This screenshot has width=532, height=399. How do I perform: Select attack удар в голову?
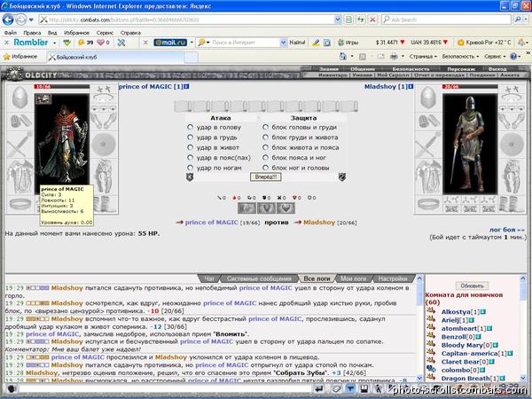click(x=190, y=127)
